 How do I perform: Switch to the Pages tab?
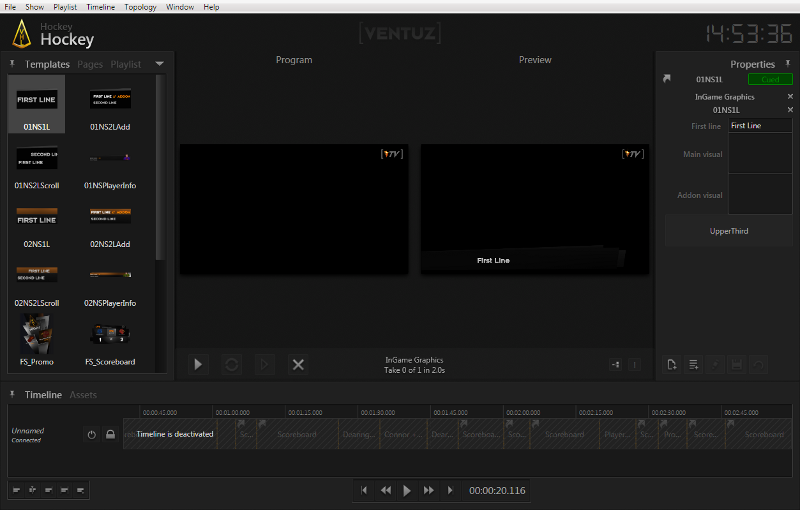(90, 64)
